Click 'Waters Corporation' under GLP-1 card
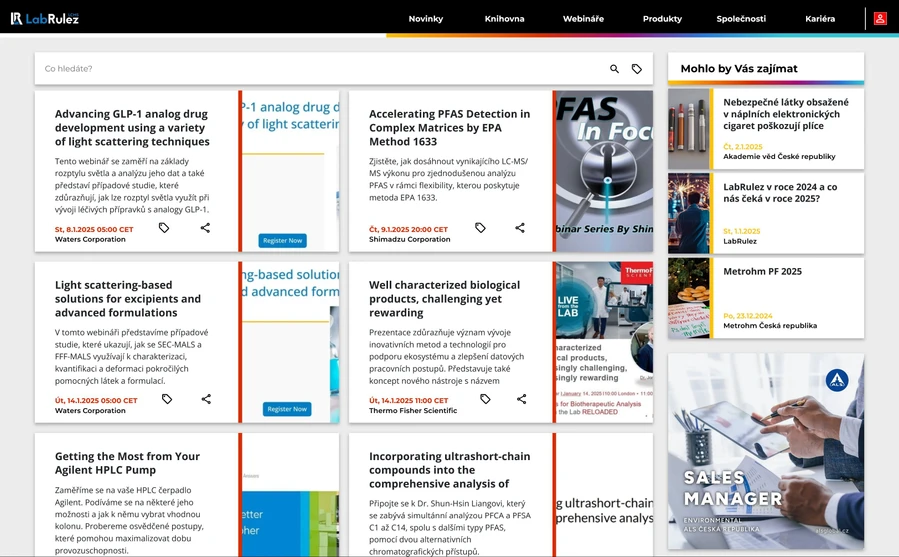The height and width of the screenshot is (557, 899). 90,239
